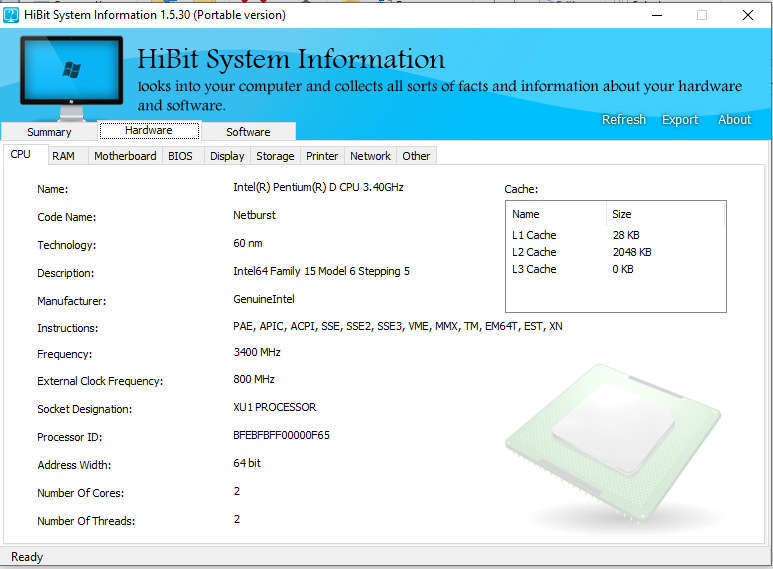Open the About link
The width and height of the screenshot is (773, 569).
[735, 120]
